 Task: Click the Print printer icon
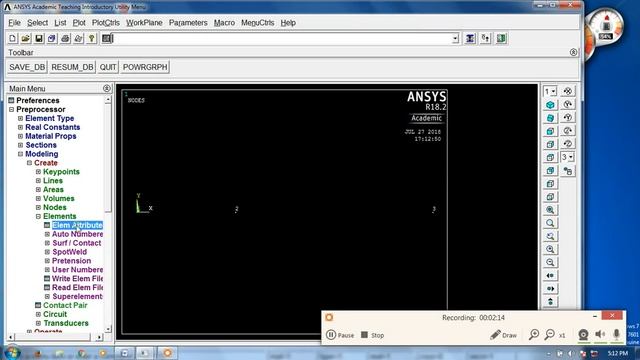tap(65, 38)
